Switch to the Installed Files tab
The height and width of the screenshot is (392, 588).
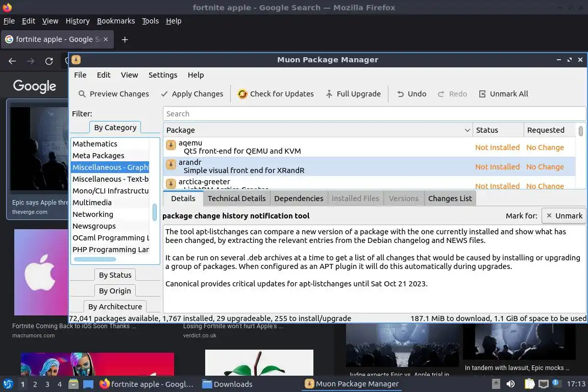pyautogui.click(x=355, y=199)
